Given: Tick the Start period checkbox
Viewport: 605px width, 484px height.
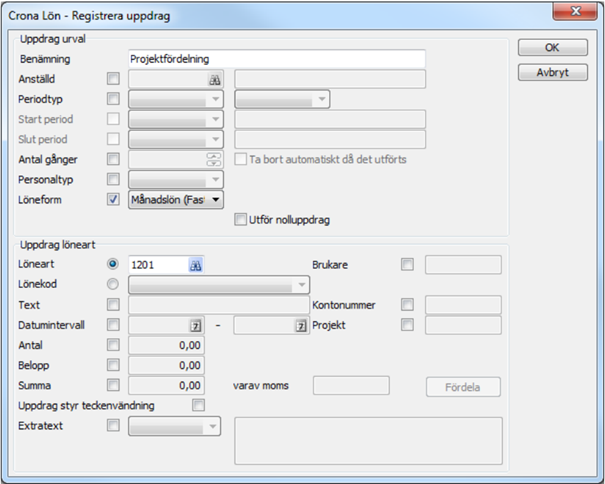Looking at the screenshot, I should pos(113,119).
